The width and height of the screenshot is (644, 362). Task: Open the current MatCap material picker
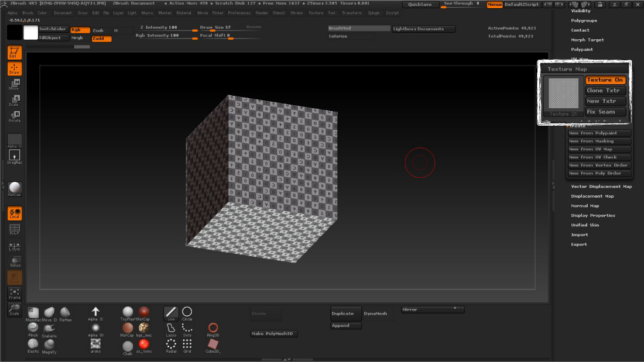click(14, 187)
